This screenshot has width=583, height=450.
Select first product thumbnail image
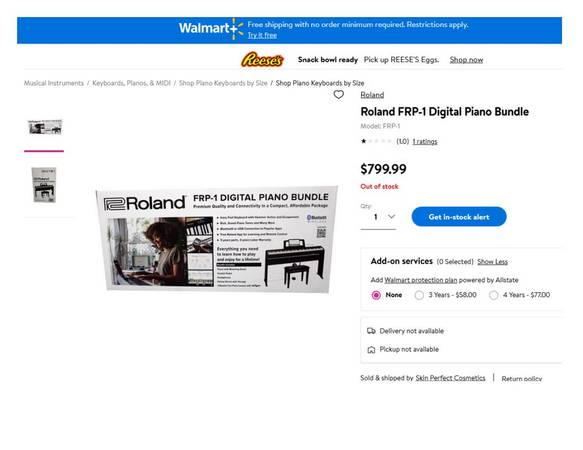[45, 127]
